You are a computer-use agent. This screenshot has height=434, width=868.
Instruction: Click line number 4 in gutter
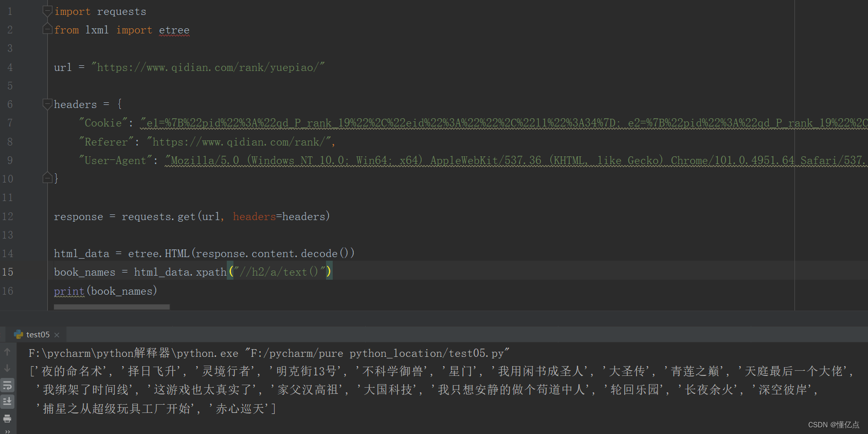10,67
